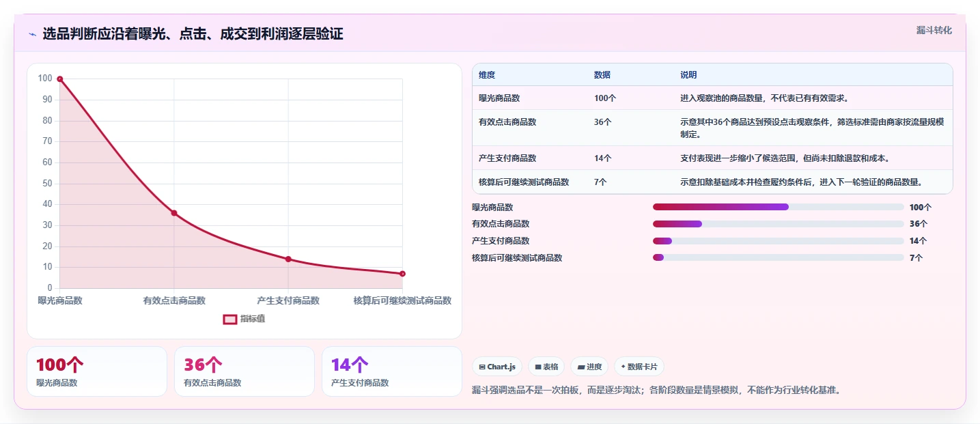This screenshot has height=424, width=980.
Task: Click the footnote starting 漏斗强调选品
Action: pos(656,391)
